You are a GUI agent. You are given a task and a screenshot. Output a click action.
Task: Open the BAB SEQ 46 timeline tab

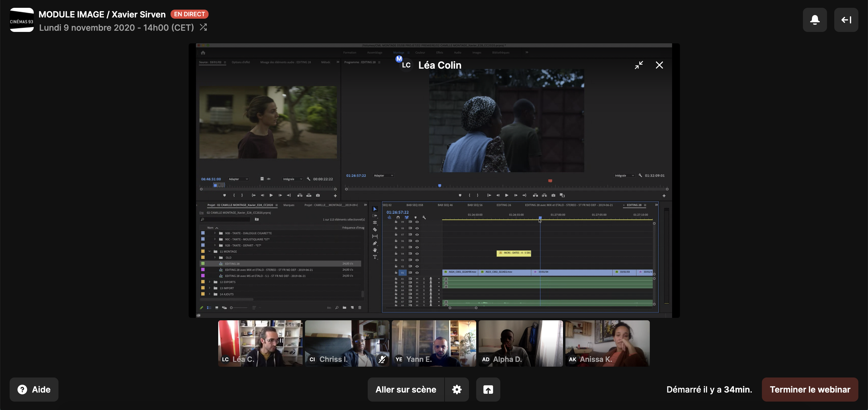pos(445,205)
